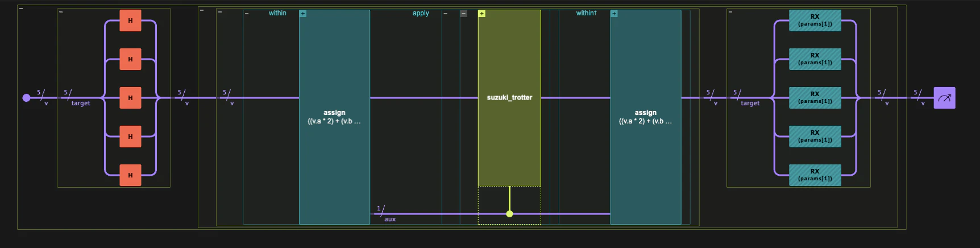
Task: Collapse the within section
Action: (x=247, y=14)
